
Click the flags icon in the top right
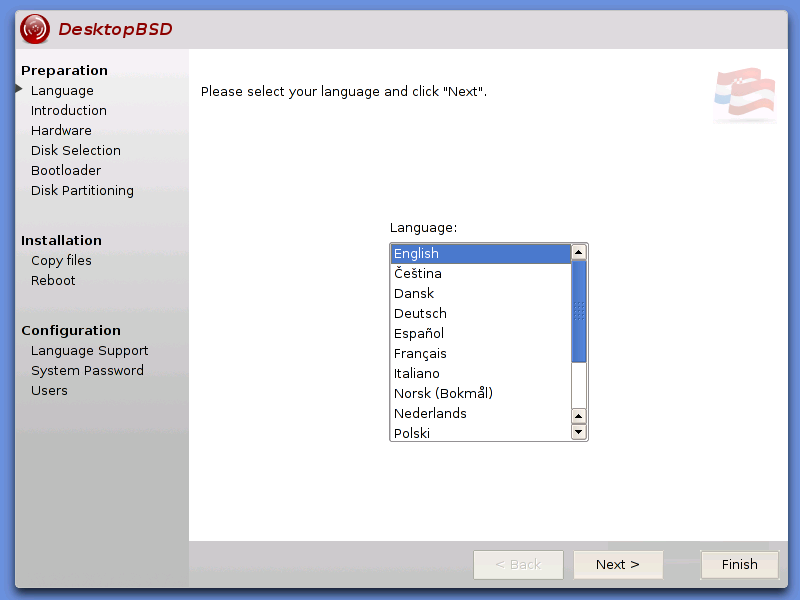coord(745,95)
